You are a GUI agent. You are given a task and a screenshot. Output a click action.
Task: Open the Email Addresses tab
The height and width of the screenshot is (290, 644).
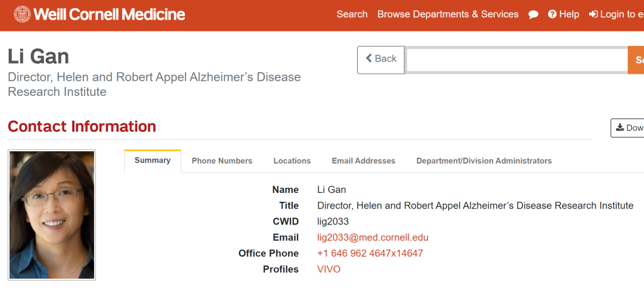point(364,161)
